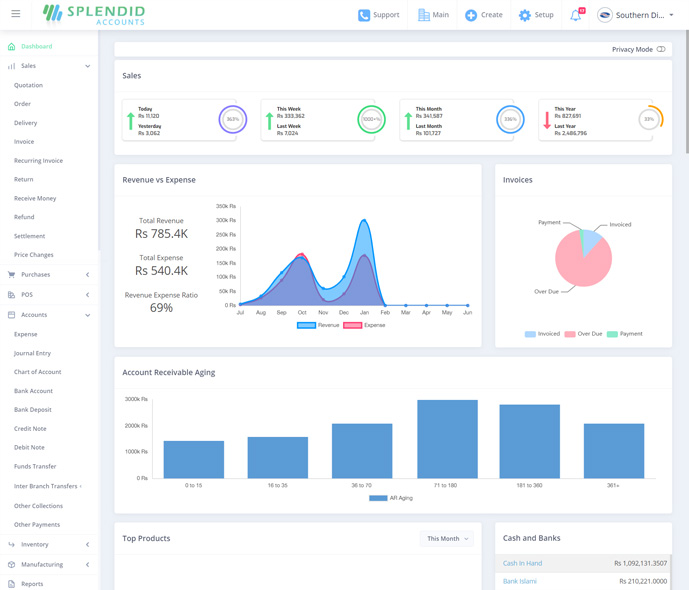
Task: Click the 71 to 180 aging bar
Action: coord(447,439)
